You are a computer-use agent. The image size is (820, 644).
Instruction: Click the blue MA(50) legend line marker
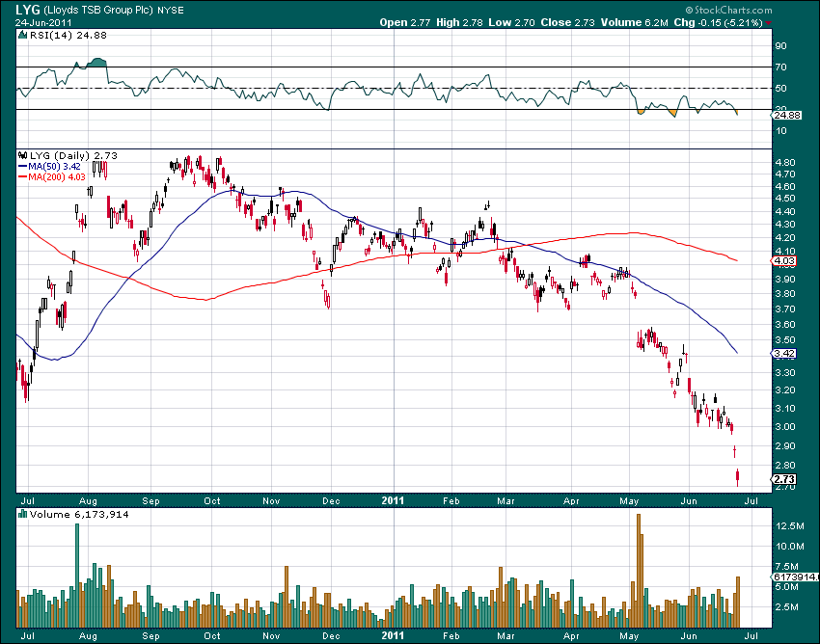[22, 166]
